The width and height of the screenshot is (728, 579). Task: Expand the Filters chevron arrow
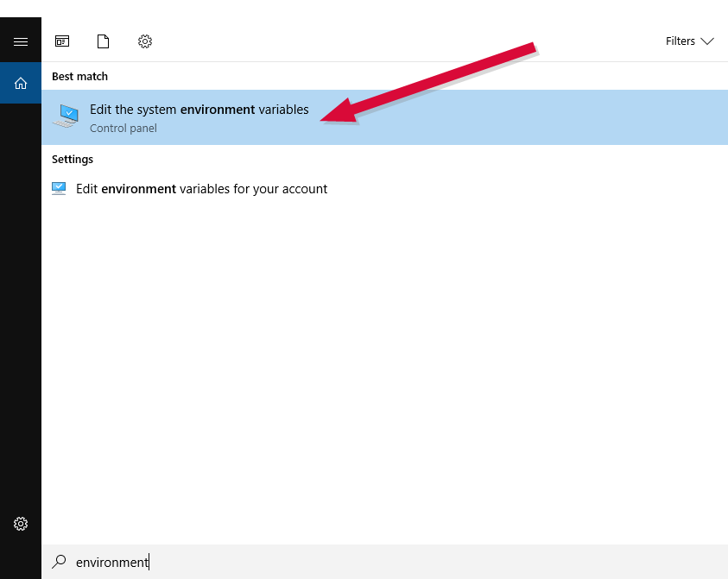tap(707, 41)
